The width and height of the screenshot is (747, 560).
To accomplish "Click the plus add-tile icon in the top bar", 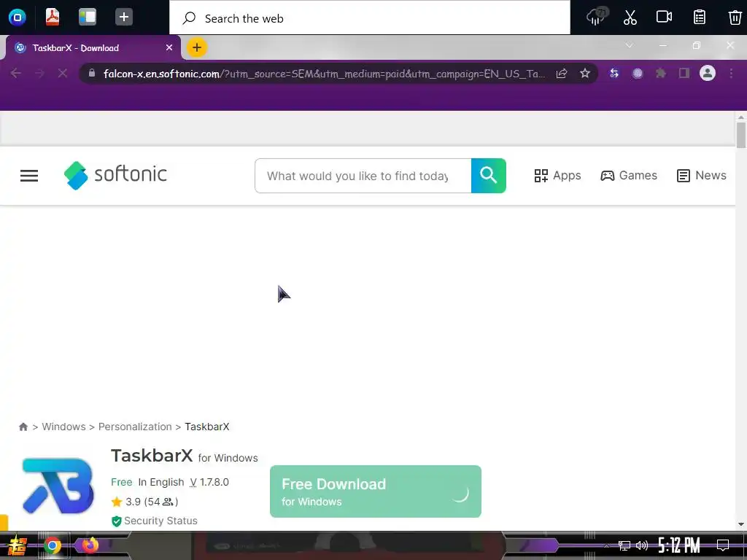I will pyautogui.click(x=124, y=17).
